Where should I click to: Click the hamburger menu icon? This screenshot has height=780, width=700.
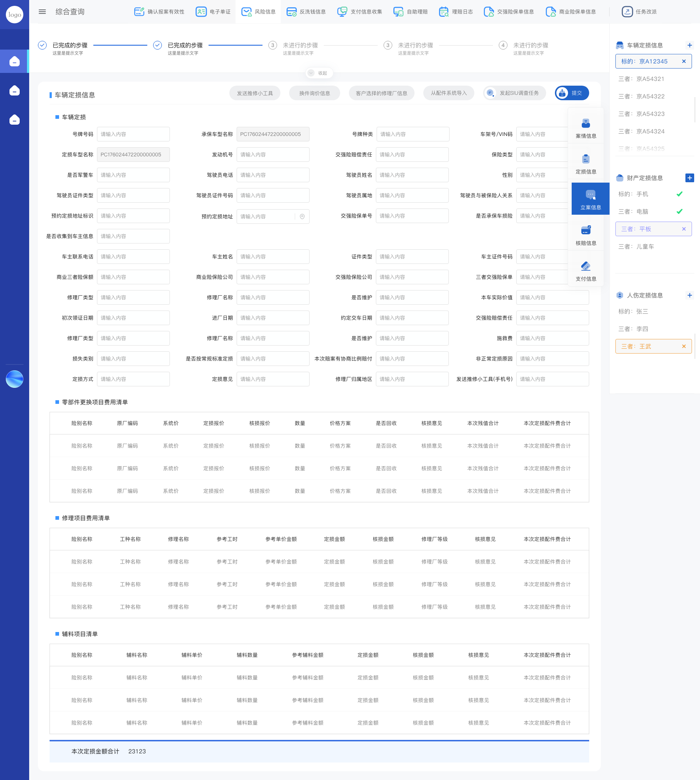pos(42,12)
